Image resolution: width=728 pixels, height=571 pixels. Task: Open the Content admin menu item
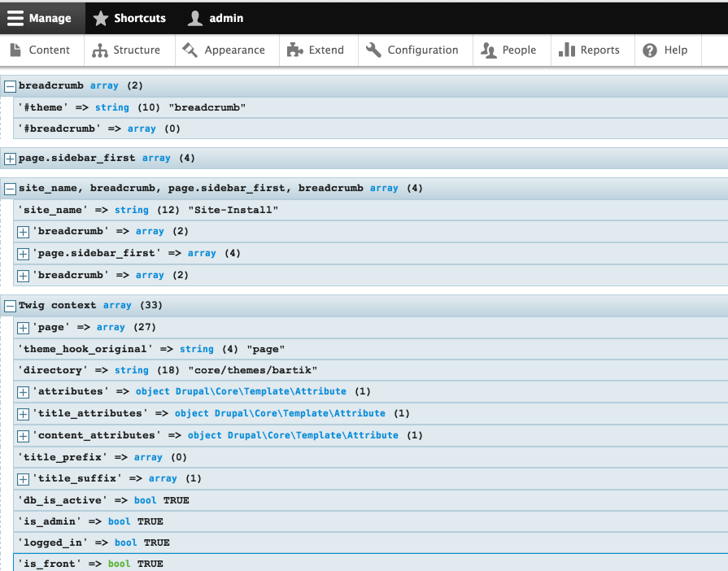41,50
